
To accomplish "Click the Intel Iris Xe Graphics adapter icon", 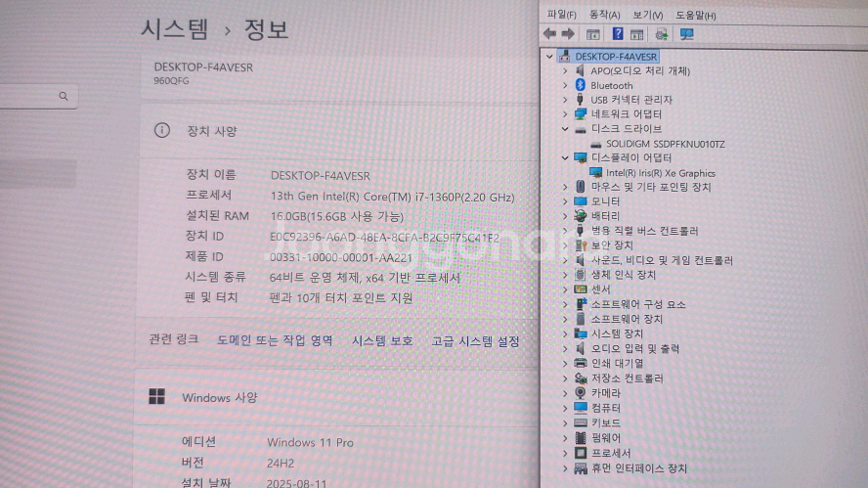I will [x=595, y=173].
